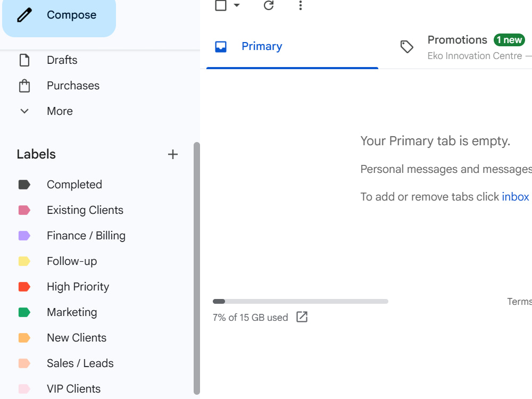Image resolution: width=532 pixels, height=399 pixels.
Task: Click the Primary inbox icon
Action: (x=221, y=46)
